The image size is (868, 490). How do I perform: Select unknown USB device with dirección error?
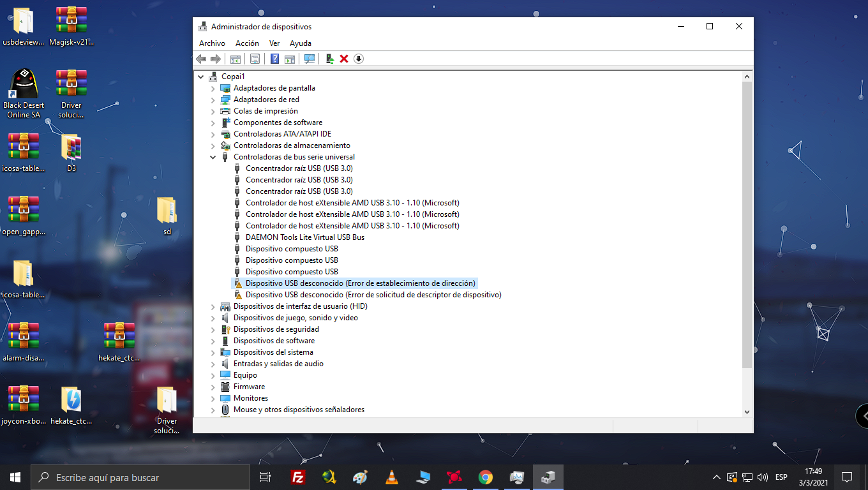[361, 283]
